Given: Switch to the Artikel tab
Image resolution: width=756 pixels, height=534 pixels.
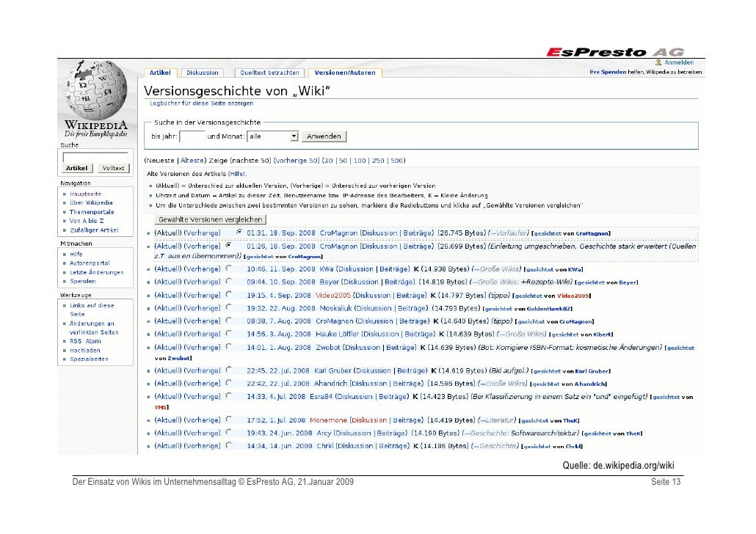Looking at the screenshot, I should coord(159,73).
